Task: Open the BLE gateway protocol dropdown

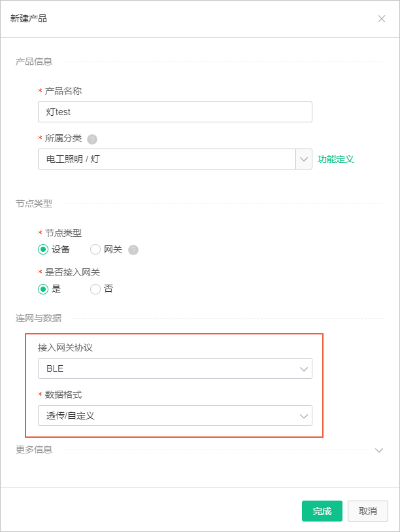Action: 175,368
